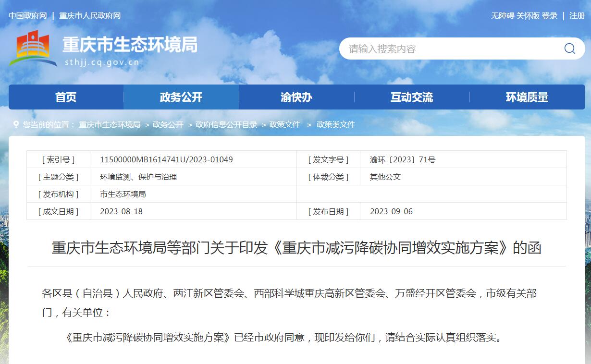
Task: Open 政策文件 breadcrumb link
Action: (x=283, y=124)
